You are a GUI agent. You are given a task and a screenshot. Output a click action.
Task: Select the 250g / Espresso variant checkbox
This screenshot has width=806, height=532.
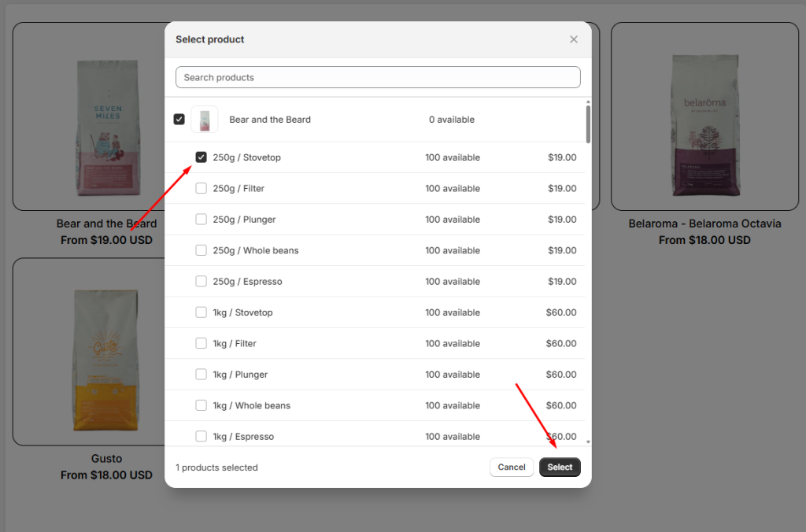(201, 282)
